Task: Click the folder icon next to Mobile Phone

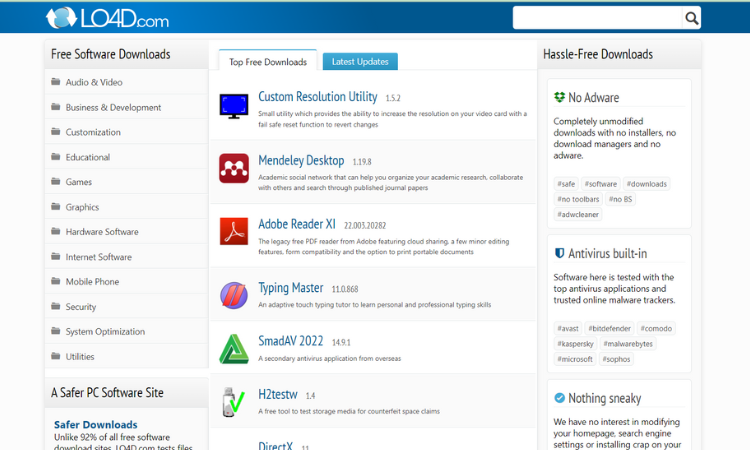Action: pos(56,281)
